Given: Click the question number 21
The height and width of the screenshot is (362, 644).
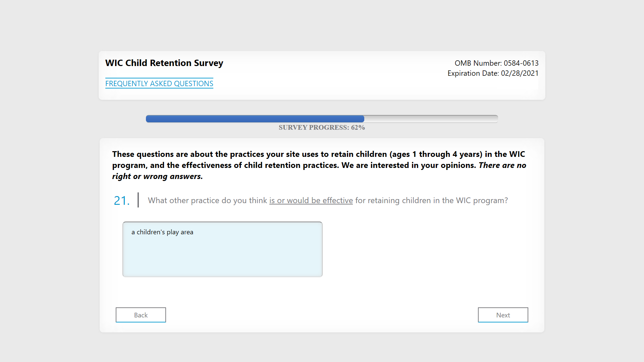Looking at the screenshot, I should 121,200.
